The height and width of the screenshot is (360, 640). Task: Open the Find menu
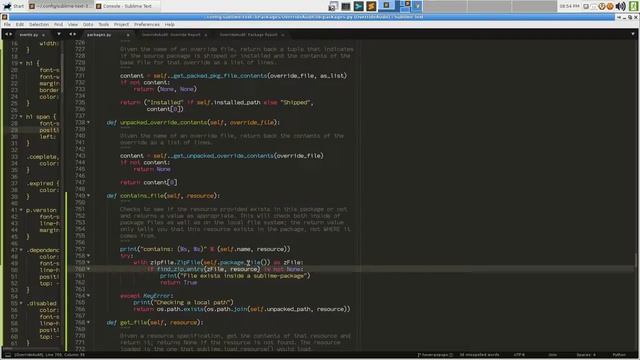(x=58, y=24)
